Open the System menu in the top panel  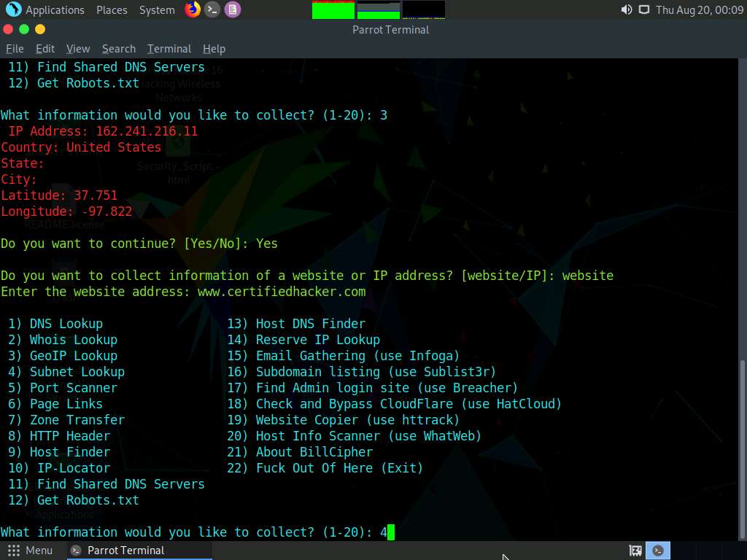[x=157, y=10]
